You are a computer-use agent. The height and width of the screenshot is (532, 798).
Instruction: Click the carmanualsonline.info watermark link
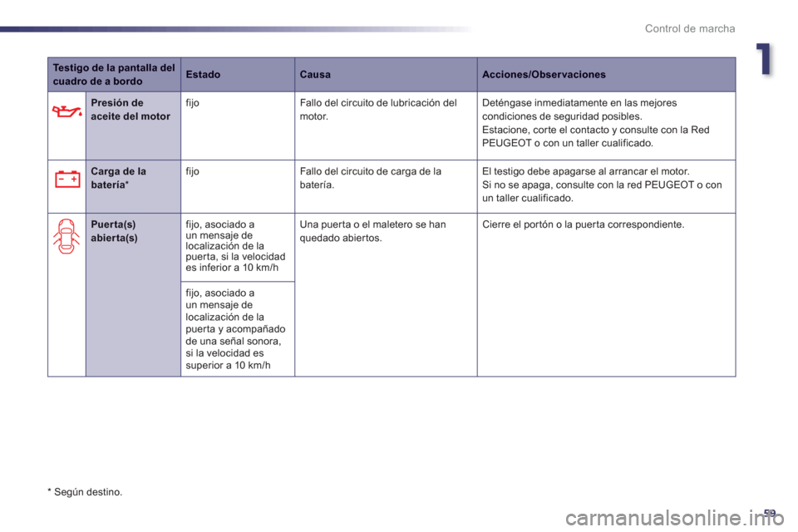tap(675, 519)
